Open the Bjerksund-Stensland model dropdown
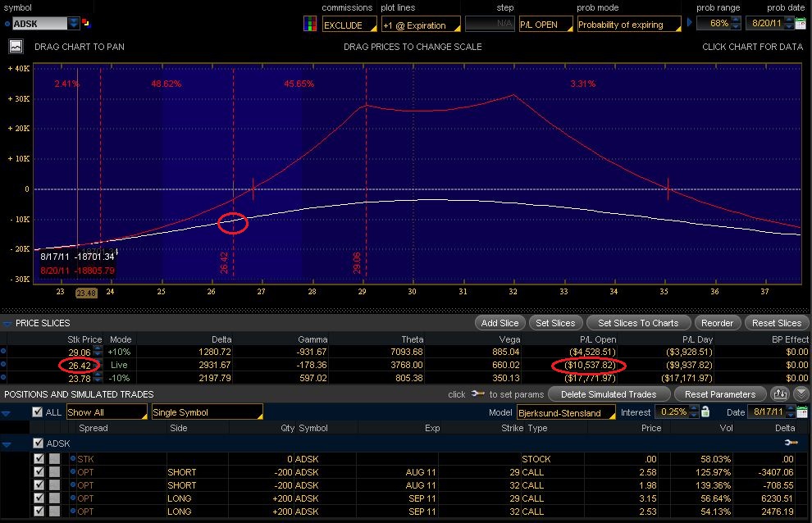Screen dimensions: 812x523 coord(566,412)
